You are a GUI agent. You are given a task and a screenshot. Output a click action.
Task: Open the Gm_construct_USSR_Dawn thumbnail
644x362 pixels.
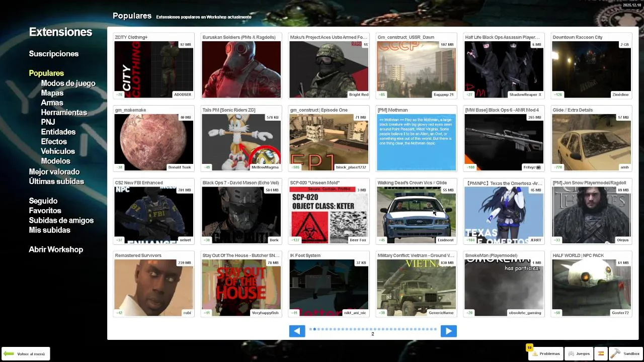click(x=416, y=69)
